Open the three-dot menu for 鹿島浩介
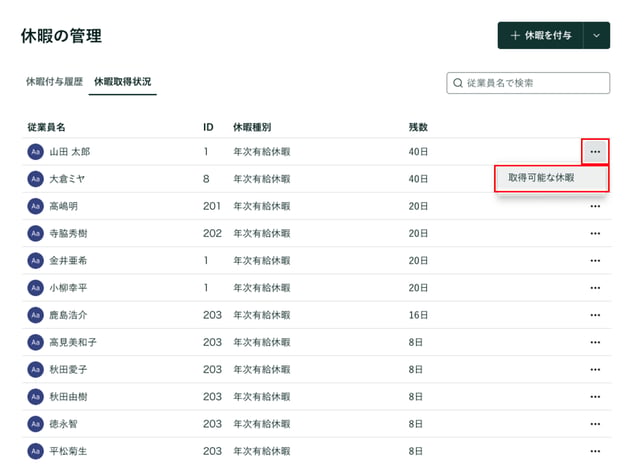Viewport: 625px width, 464px height. pyautogui.click(x=595, y=315)
